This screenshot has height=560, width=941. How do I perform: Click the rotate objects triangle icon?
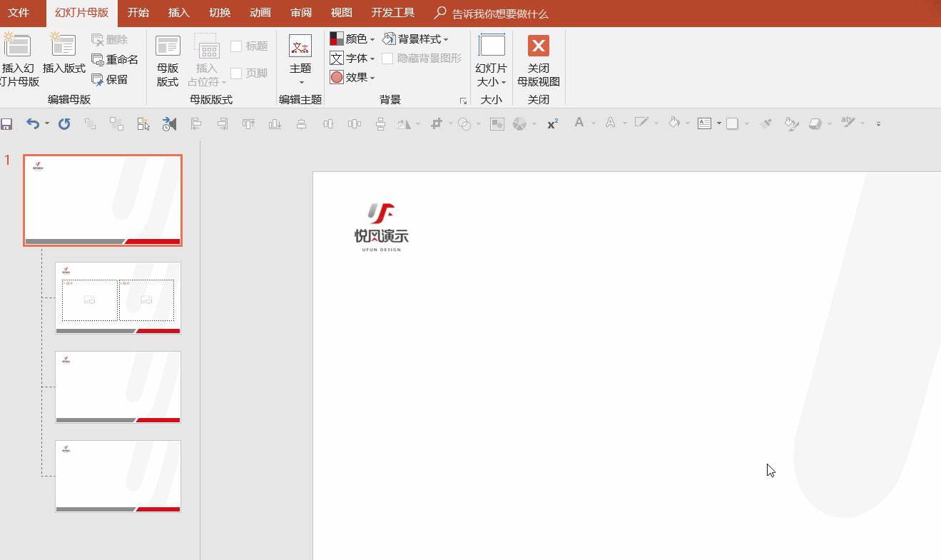404,124
